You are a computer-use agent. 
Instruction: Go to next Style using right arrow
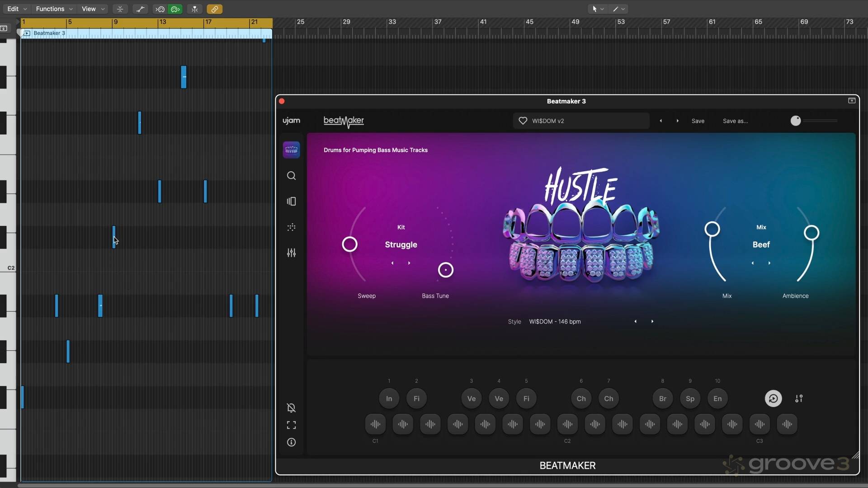pos(652,321)
